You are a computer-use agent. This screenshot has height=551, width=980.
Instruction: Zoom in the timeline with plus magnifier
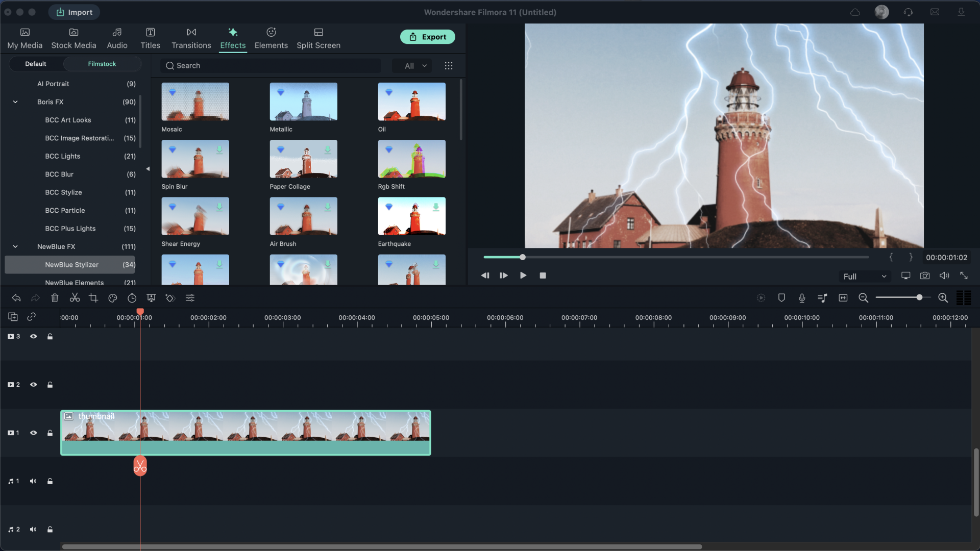point(943,298)
